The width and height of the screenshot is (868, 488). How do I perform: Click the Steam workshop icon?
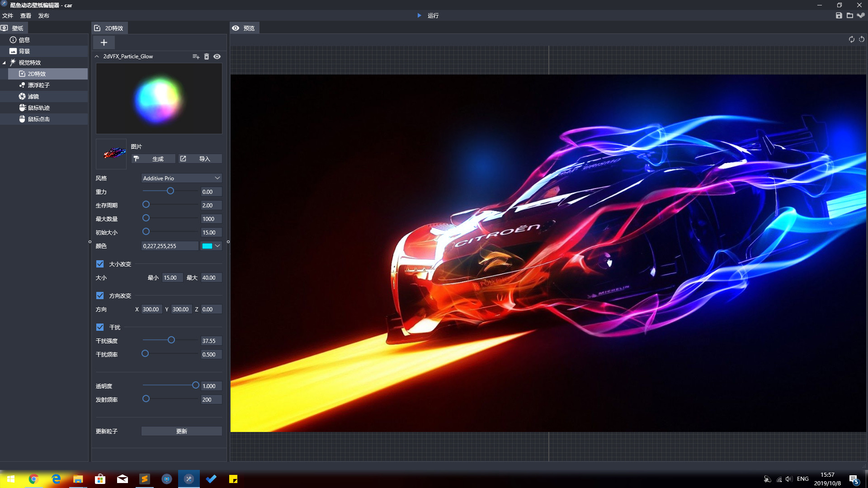tap(861, 15)
